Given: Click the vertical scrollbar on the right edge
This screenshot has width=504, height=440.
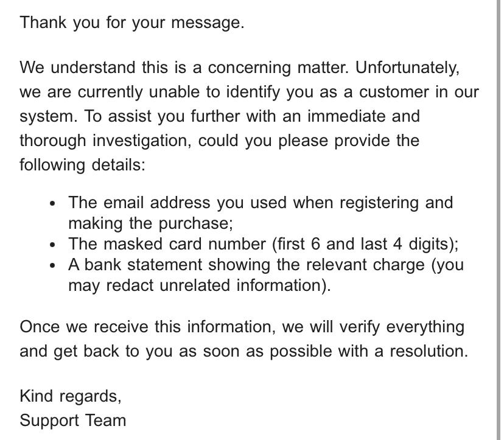Looking at the screenshot, I should coord(499,220).
